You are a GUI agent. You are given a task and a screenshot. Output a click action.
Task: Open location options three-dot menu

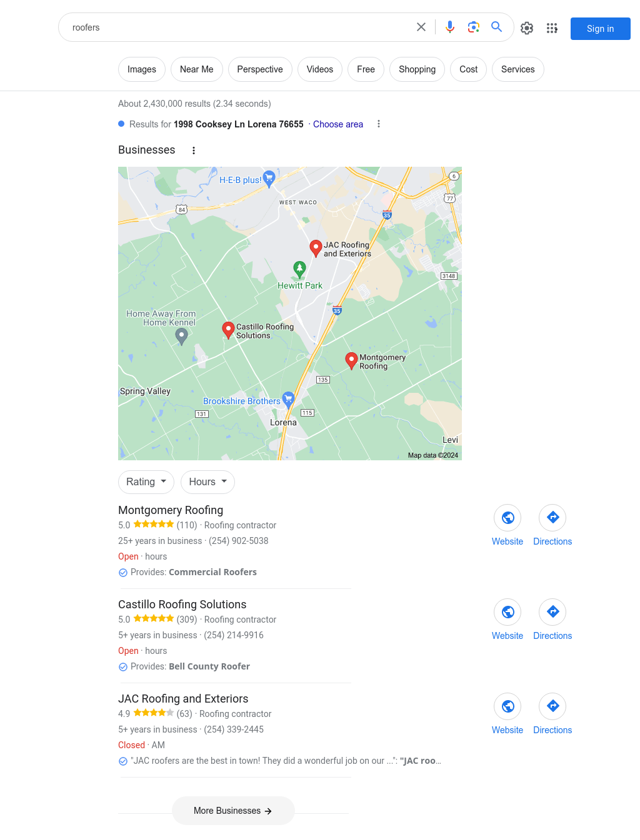379,124
